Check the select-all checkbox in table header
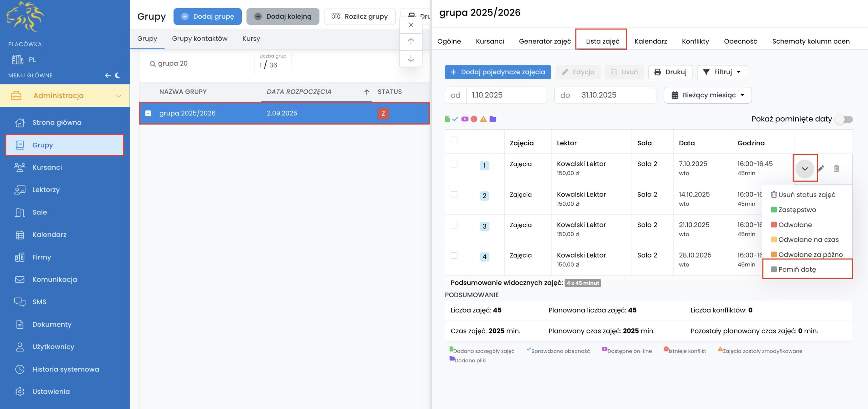Screen dimensions: 868x409 454,140
